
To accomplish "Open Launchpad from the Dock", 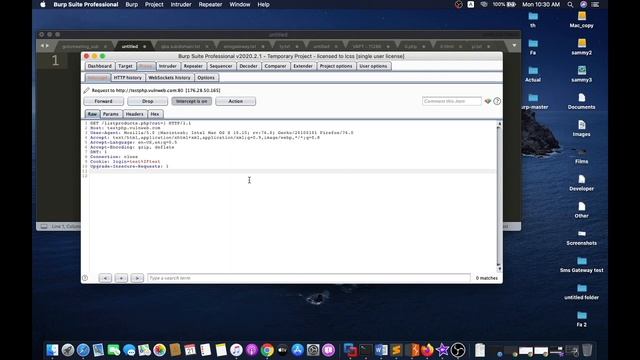I will click(68, 350).
